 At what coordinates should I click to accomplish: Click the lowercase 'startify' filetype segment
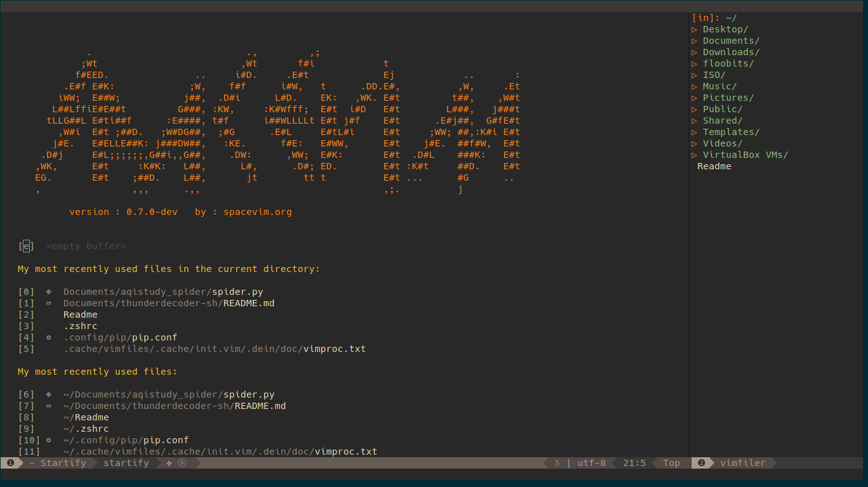pos(126,463)
